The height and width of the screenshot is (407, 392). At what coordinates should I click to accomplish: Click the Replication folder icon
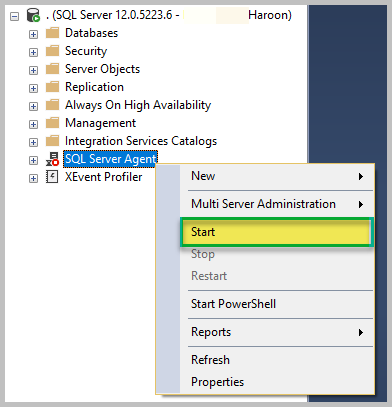pos(52,87)
